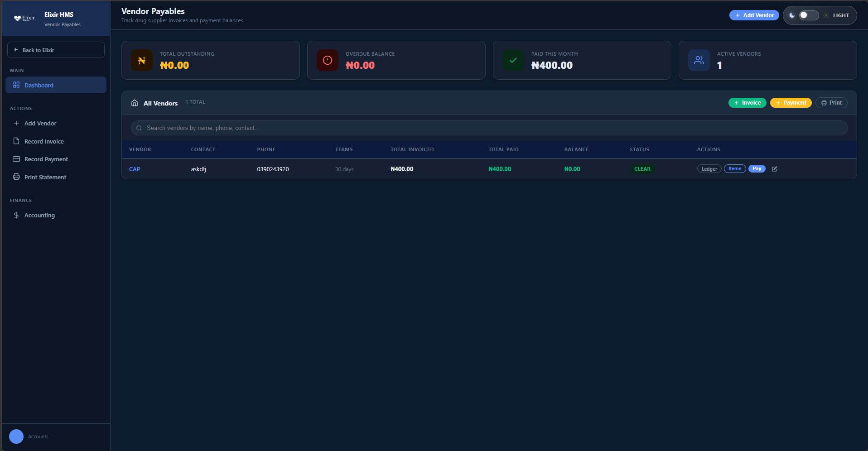Click phone number 0390243920

click(x=273, y=169)
